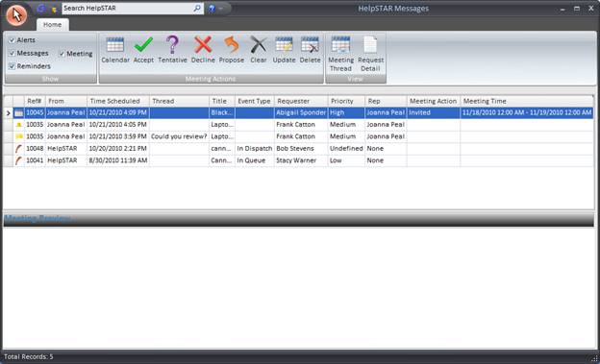Click the 'Frank Catton' cell on 4:05 PM row

pos(301,125)
